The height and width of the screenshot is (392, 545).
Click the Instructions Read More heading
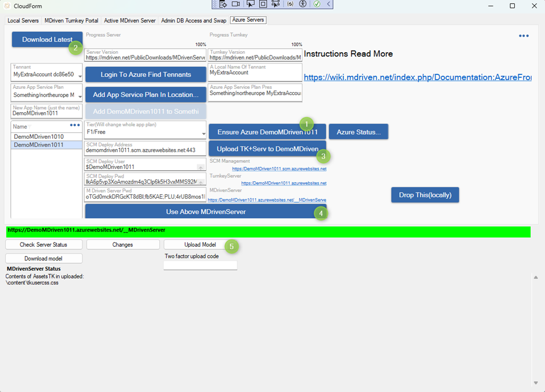point(348,54)
